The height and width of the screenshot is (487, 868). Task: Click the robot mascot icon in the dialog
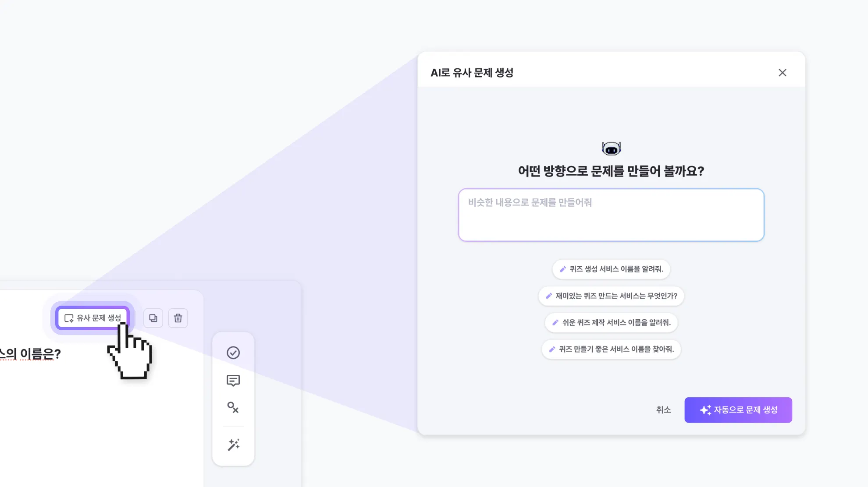pos(611,148)
